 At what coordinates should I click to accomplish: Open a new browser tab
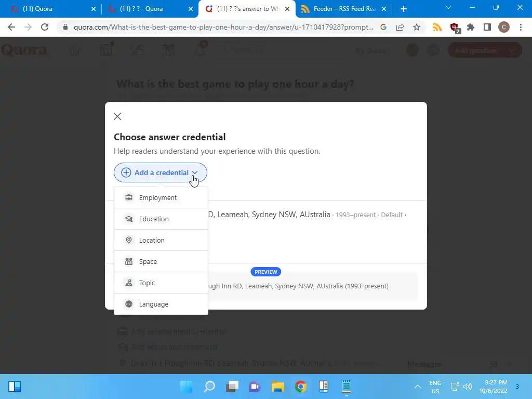pyautogui.click(x=403, y=9)
